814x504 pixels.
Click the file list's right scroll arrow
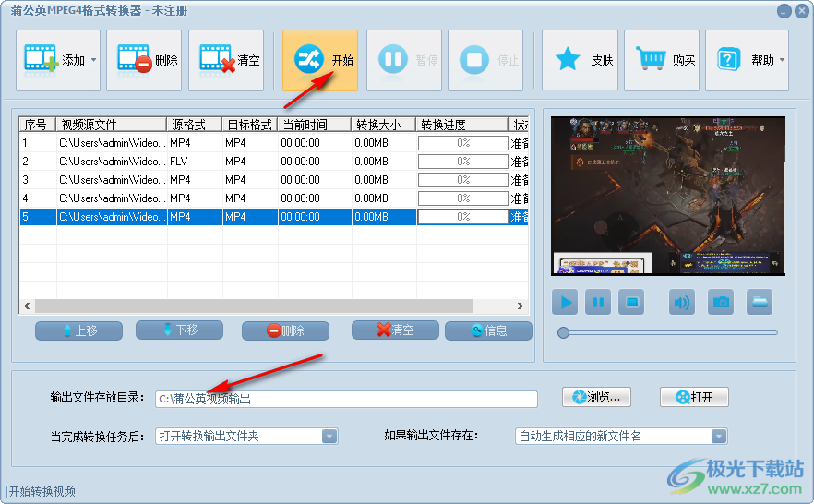click(521, 306)
